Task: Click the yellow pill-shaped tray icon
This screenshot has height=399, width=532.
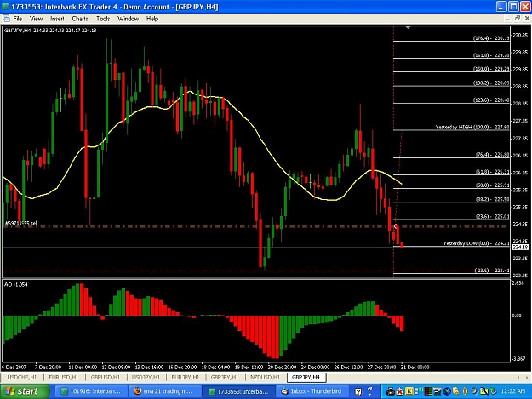Action: [465, 391]
